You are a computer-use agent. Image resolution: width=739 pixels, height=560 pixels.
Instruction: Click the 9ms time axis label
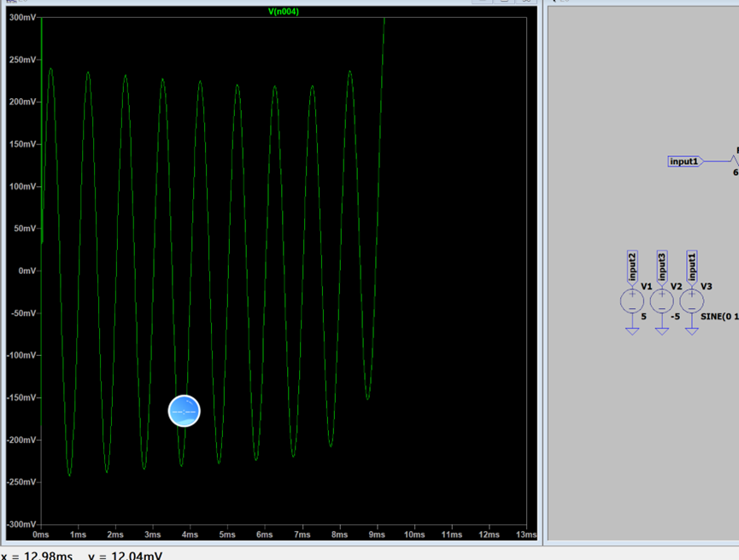[377, 534]
